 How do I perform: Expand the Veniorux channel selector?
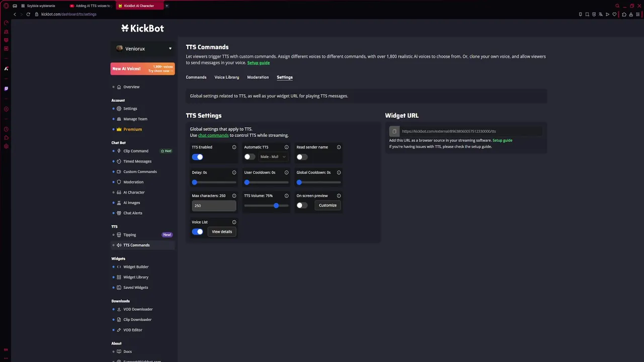pos(143,49)
